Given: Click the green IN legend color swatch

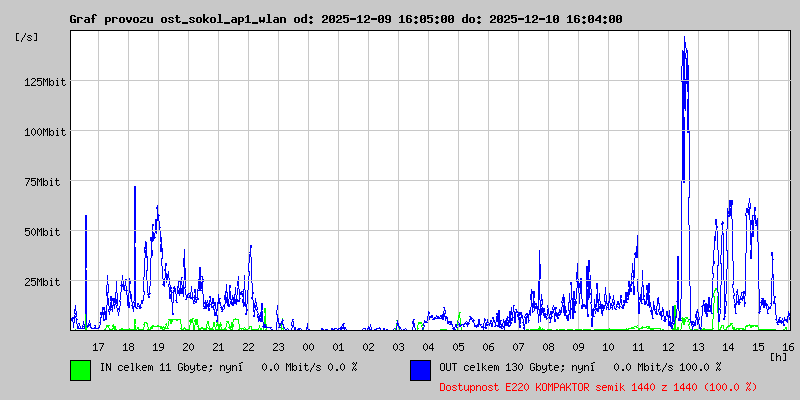Looking at the screenshot, I should coord(81,370).
